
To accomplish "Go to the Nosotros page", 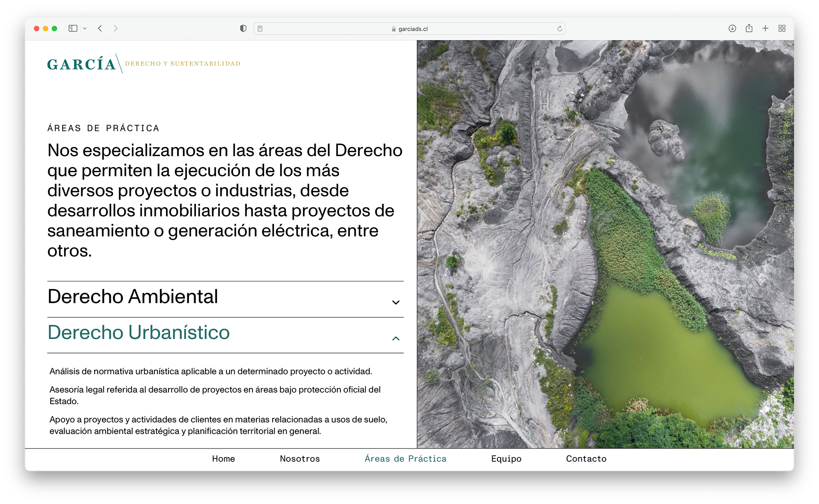I will (x=300, y=459).
